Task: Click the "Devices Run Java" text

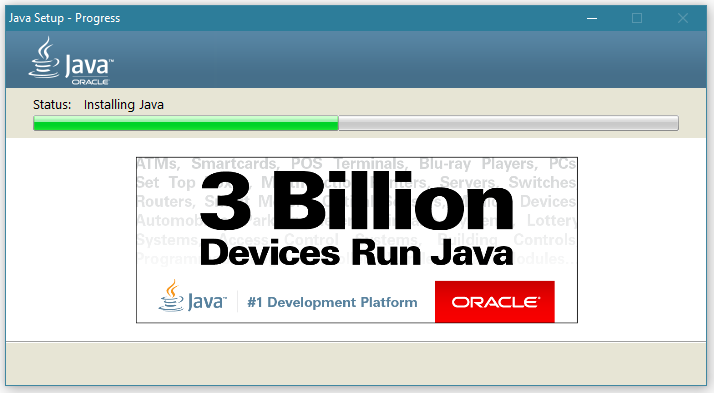Action: (x=357, y=253)
